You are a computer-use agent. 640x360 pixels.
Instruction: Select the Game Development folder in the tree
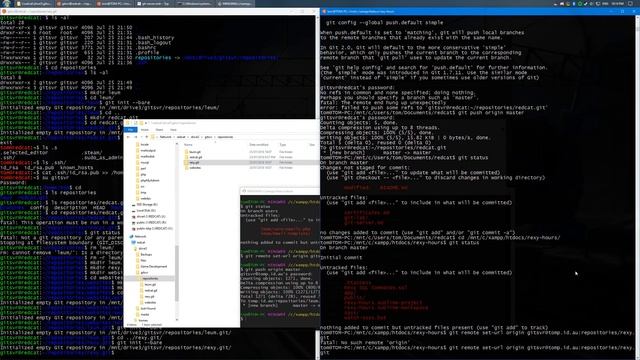pyautogui.click(x=153, y=267)
